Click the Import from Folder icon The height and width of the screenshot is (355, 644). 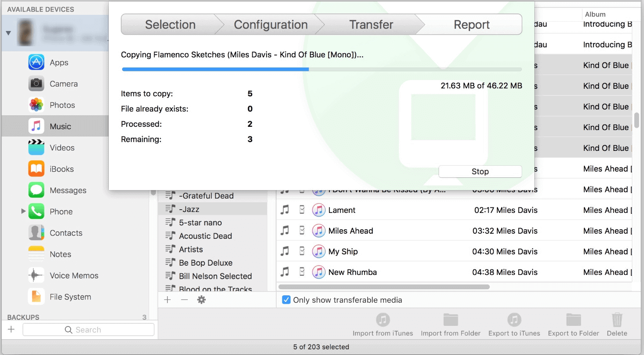(x=450, y=320)
